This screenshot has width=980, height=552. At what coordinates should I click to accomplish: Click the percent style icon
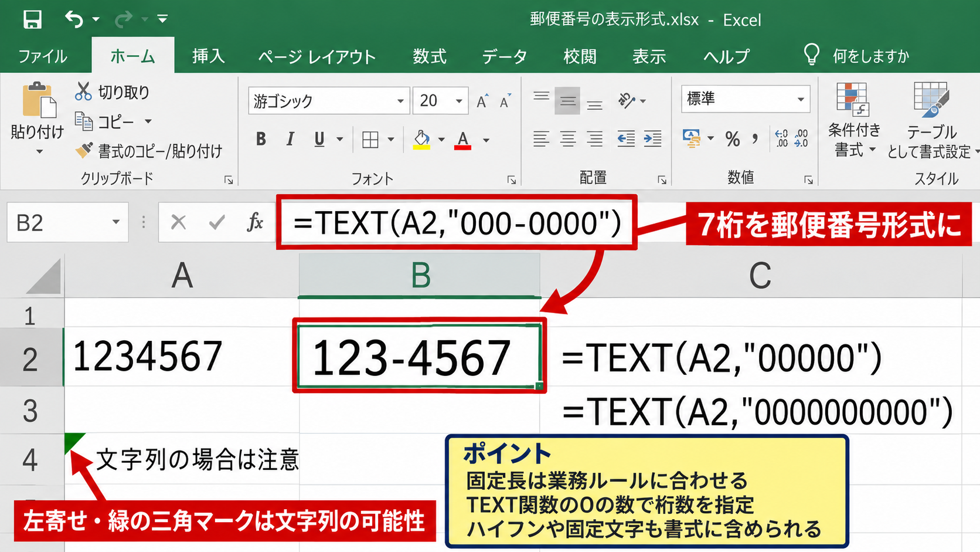pos(732,139)
